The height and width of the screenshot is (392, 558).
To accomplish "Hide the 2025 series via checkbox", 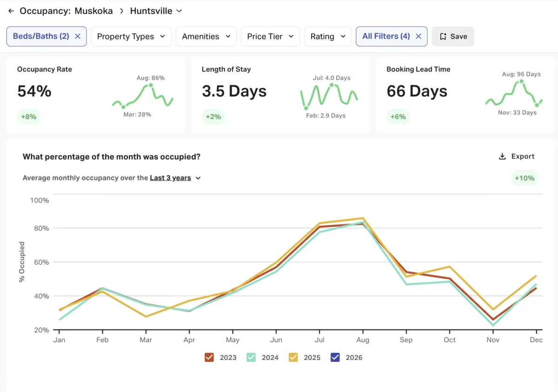I will tap(293, 357).
